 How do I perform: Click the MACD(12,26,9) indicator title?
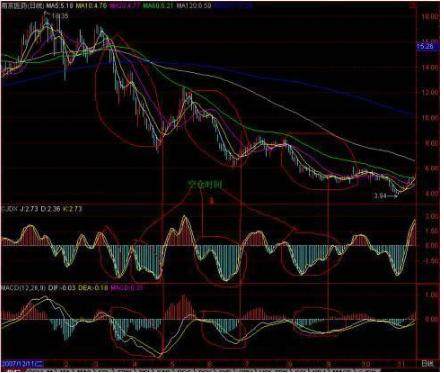coord(24,288)
